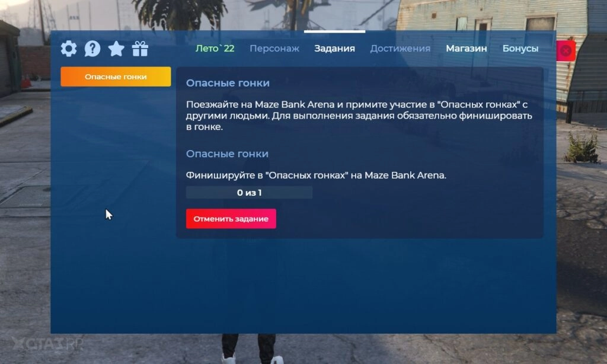Close the menu with the red X icon
Viewport: 607px width, 364px height.
pos(566,50)
